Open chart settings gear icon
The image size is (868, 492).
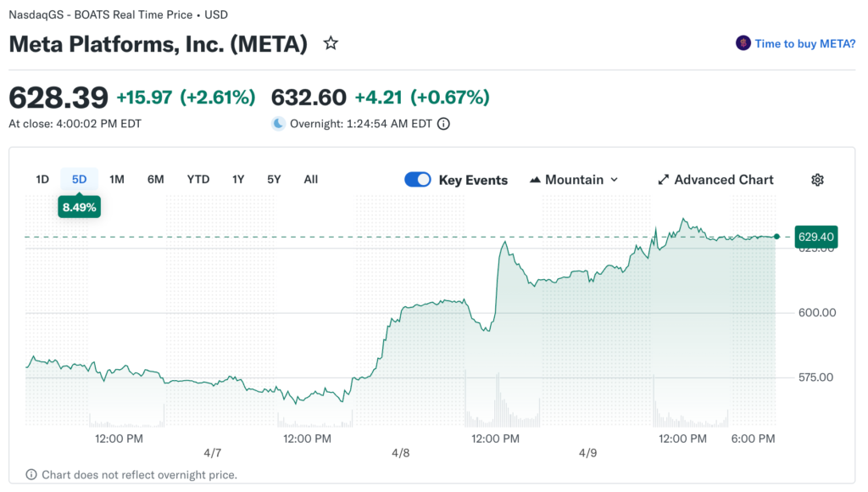(817, 180)
